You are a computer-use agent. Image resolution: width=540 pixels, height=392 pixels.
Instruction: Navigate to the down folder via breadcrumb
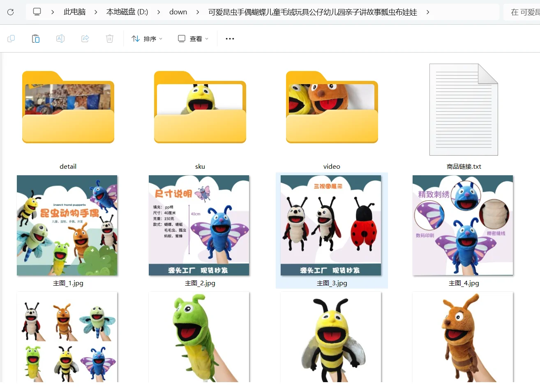(178, 12)
